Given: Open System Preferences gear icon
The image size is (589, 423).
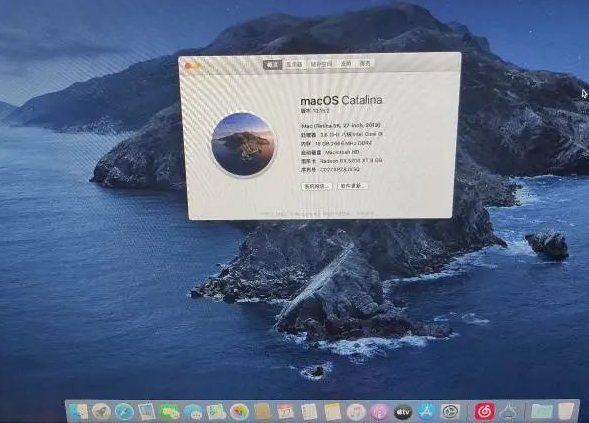Looking at the screenshot, I should tap(450, 412).
